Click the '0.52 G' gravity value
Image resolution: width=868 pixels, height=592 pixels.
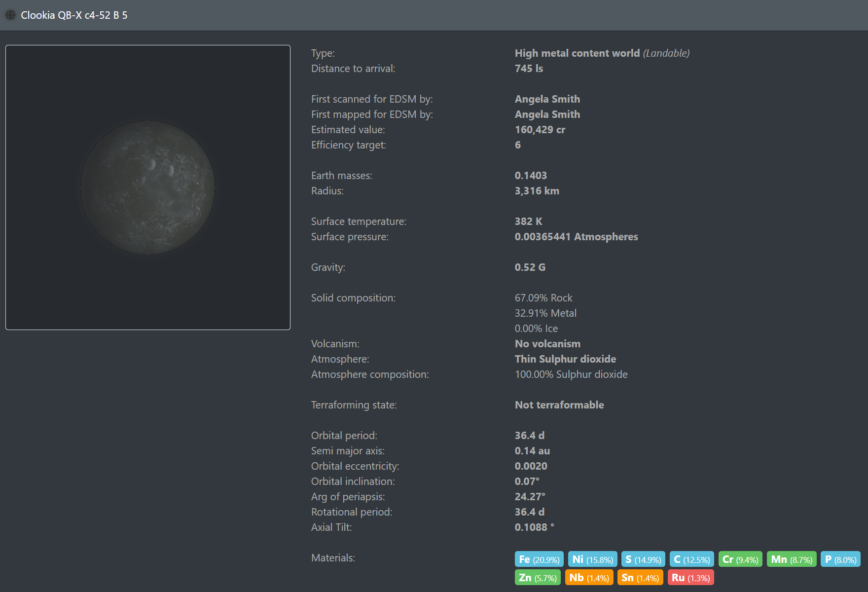tap(530, 267)
